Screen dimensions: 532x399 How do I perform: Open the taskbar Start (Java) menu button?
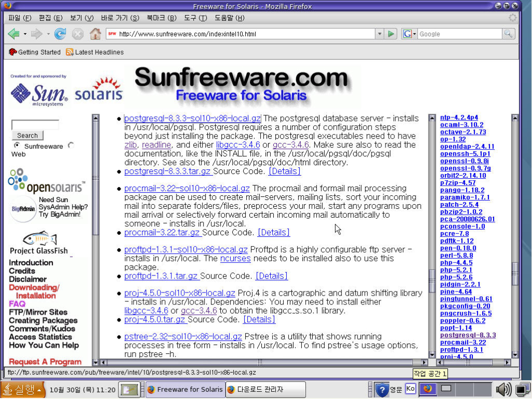22,390
